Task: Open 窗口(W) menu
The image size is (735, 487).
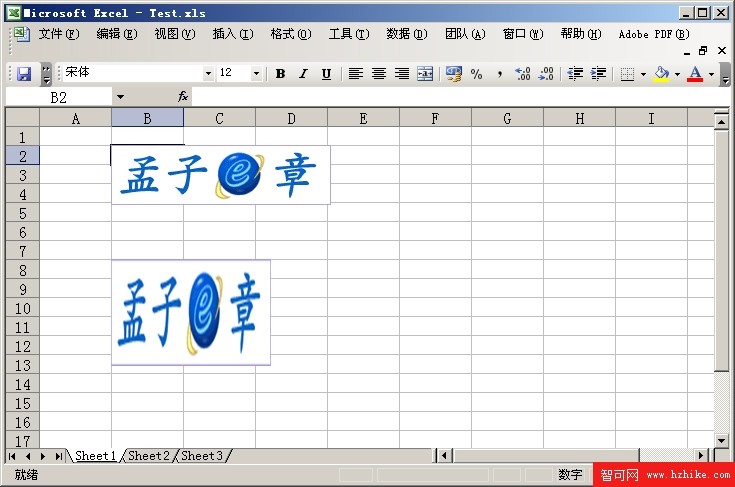Action: 523,34
